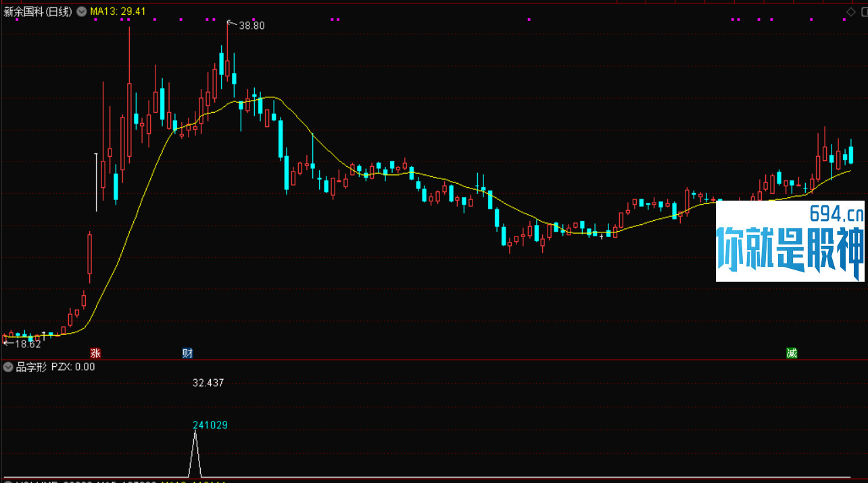Click the 38.80 high price label
The width and height of the screenshot is (868, 483).
251,26
